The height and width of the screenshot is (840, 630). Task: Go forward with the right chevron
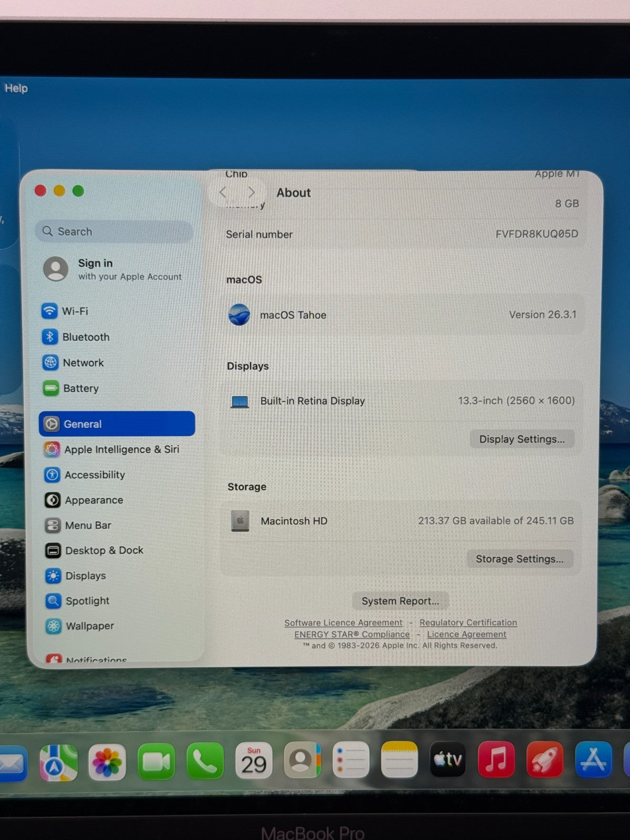click(251, 192)
